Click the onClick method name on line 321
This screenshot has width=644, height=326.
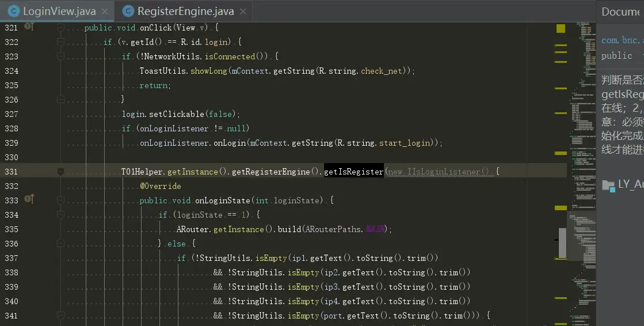click(x=155, y=28)
